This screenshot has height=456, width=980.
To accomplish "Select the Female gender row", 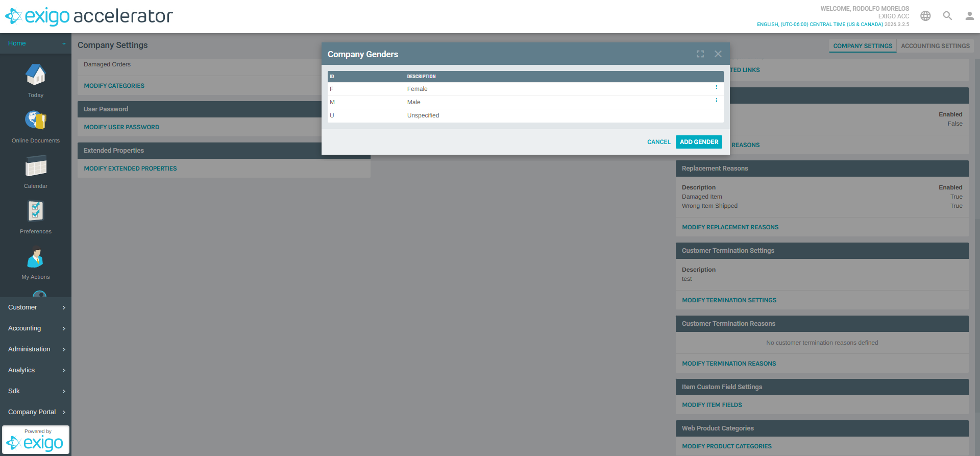I will coord(525,89).
